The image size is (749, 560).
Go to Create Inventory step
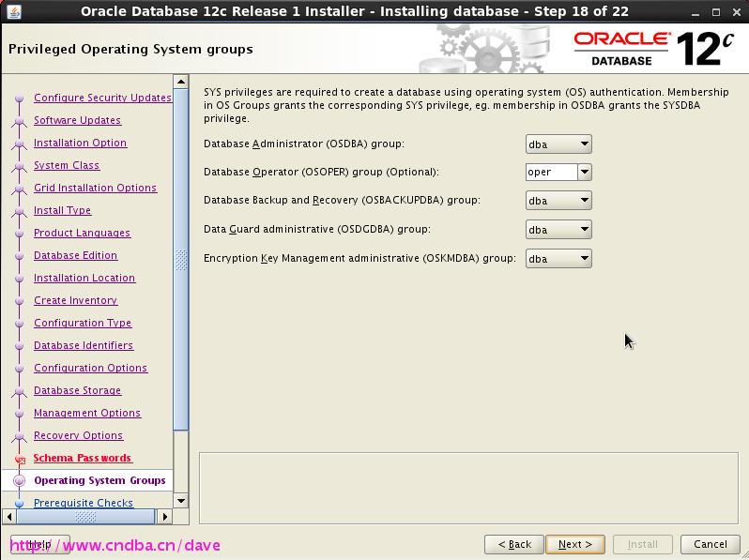[x=75, y=300]
